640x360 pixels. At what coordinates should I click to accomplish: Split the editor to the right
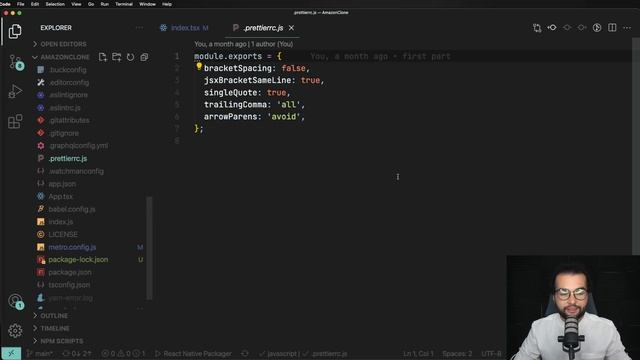tap(612, 28)
